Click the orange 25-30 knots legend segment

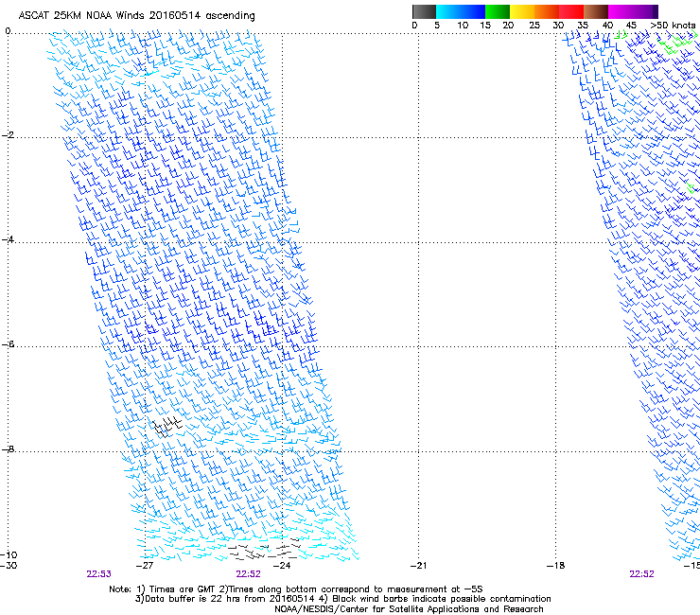pyautogui.click(x=547, y=11)
